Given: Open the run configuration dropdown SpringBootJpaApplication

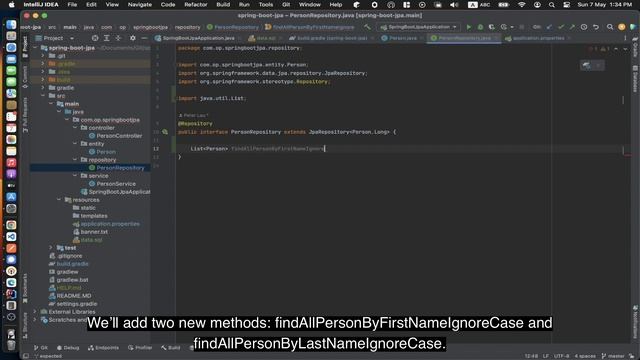Looking at the screenshot, I should 419,27.
